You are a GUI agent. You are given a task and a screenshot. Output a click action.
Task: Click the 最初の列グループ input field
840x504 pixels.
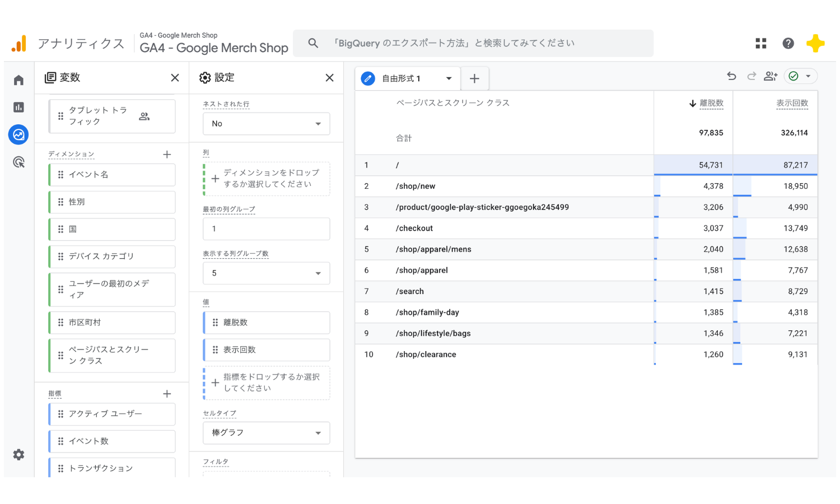coord(266,229)
